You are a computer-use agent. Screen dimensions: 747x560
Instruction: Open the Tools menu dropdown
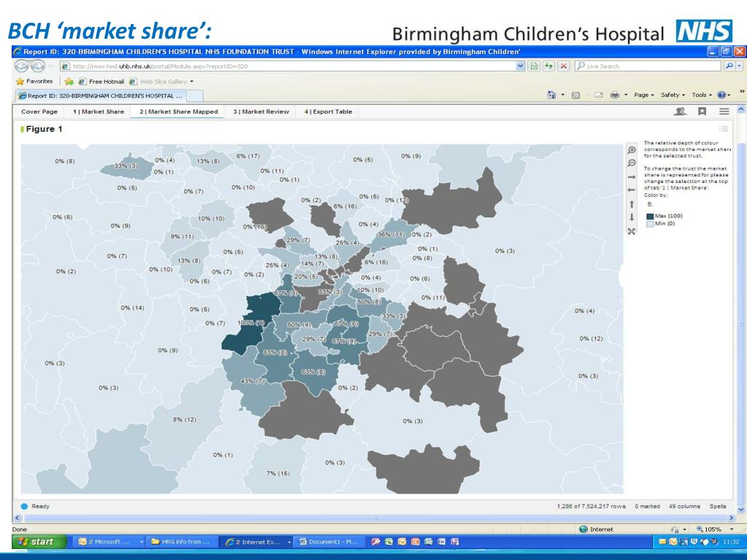(702, 96)
